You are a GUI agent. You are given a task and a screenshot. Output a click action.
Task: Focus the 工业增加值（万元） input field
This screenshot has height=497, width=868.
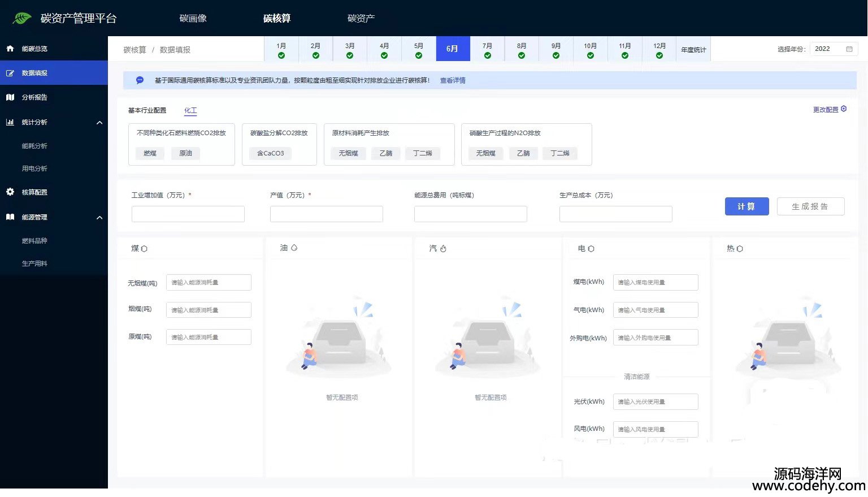[188, 214]
